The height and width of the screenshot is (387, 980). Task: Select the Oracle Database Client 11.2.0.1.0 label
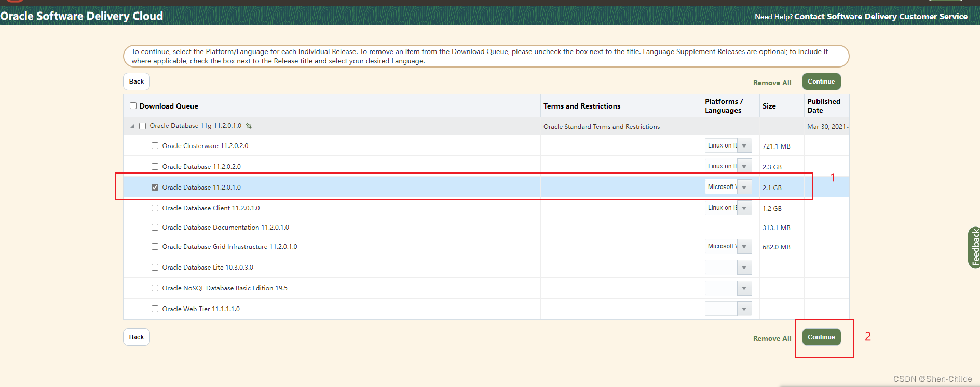[211, 208]
